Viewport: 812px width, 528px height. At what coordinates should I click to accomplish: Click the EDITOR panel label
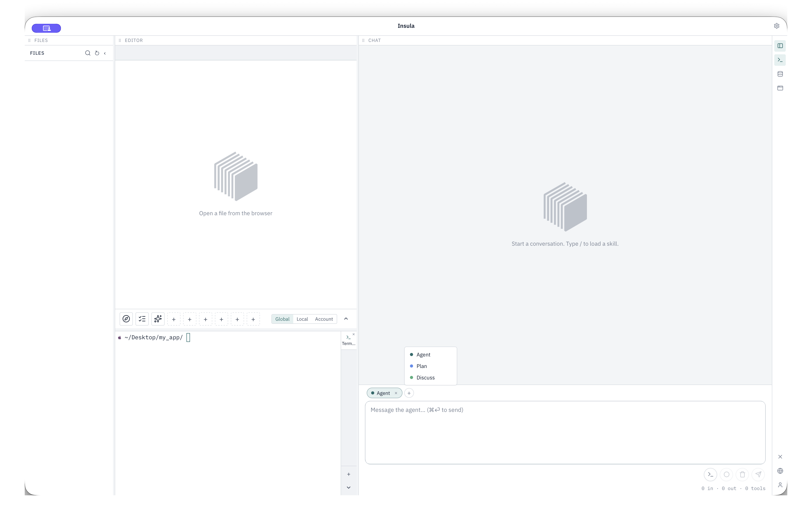[x=134, y=40]
